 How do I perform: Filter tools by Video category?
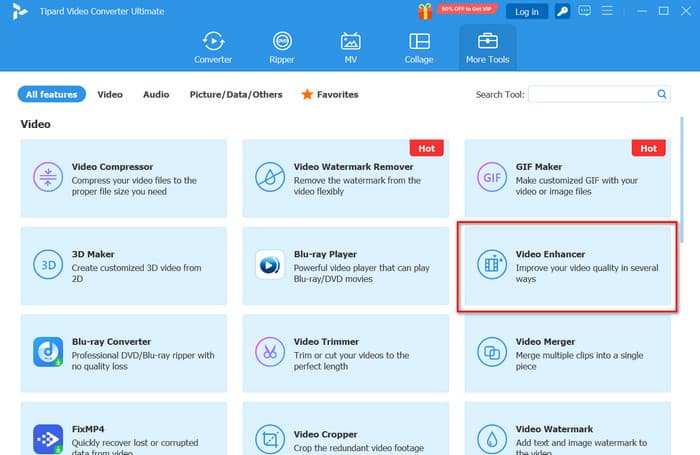coord(110,94)
